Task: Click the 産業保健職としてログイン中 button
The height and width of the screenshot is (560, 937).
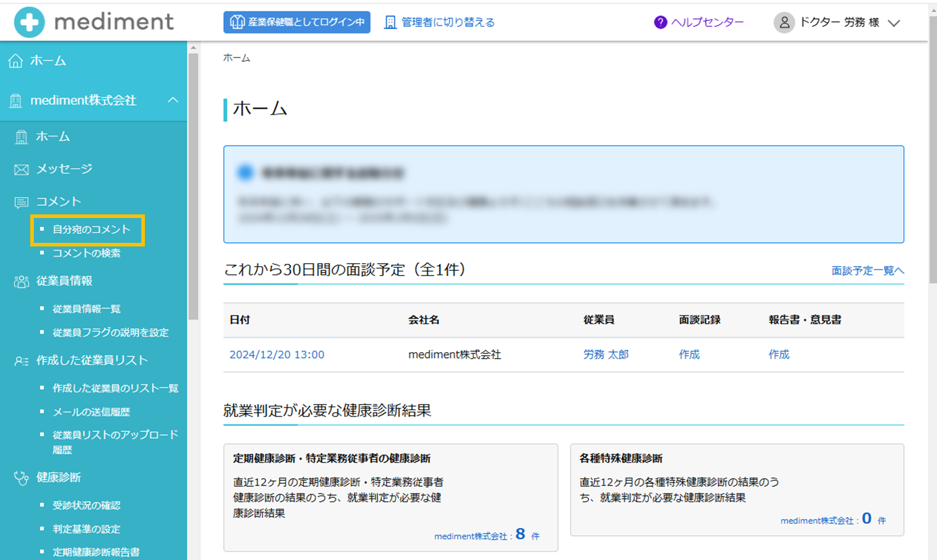Action: pos(297,23)
